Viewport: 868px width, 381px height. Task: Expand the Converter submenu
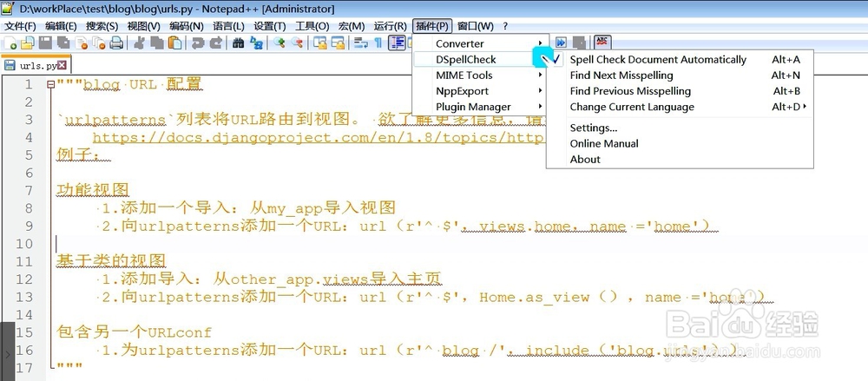click(481, 43)
